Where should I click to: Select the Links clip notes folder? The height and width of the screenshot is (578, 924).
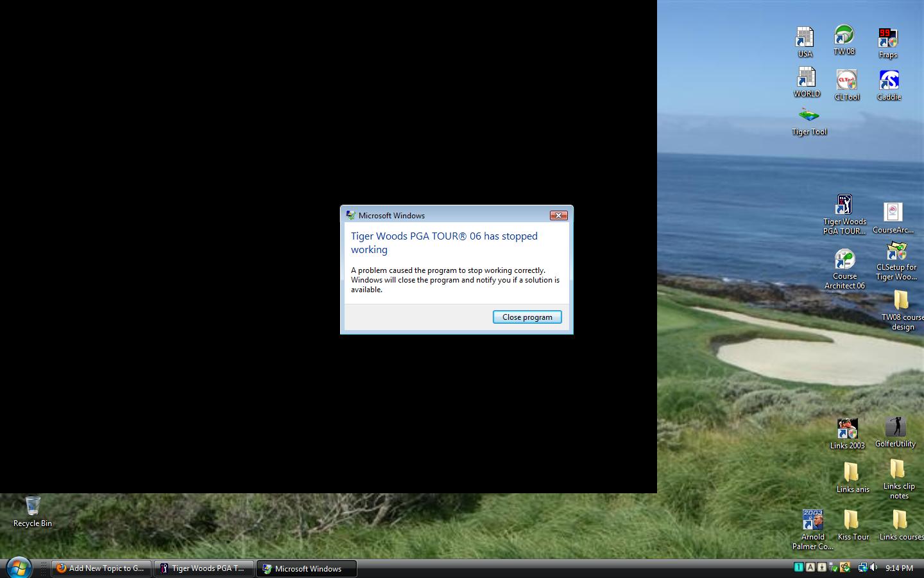tap(899, 480)
